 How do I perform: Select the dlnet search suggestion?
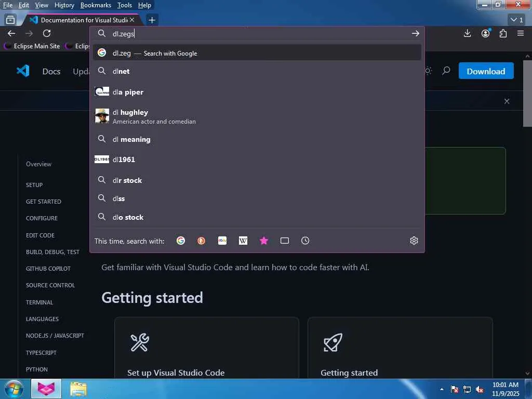[257, 71]
